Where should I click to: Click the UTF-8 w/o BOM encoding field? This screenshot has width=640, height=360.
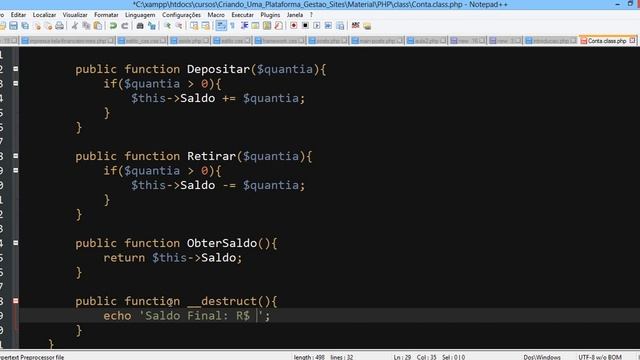(600, 357)
